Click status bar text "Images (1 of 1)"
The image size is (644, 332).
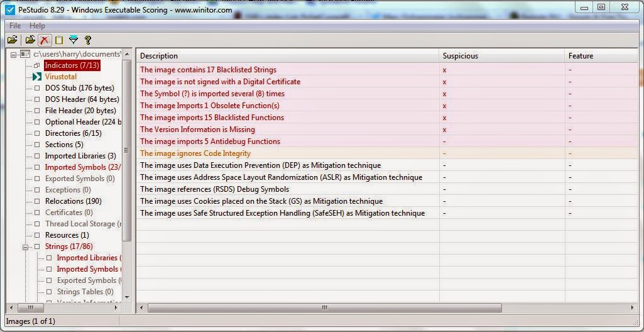(x=31, y=321)
